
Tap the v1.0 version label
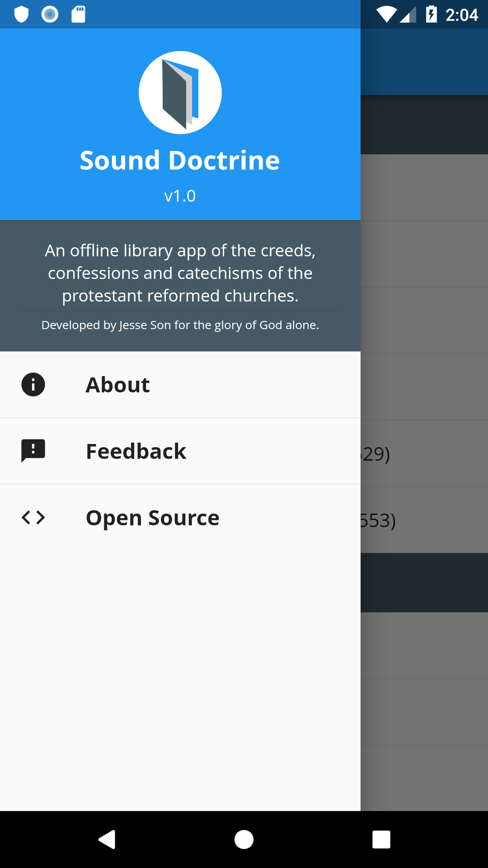coord(180,196)
